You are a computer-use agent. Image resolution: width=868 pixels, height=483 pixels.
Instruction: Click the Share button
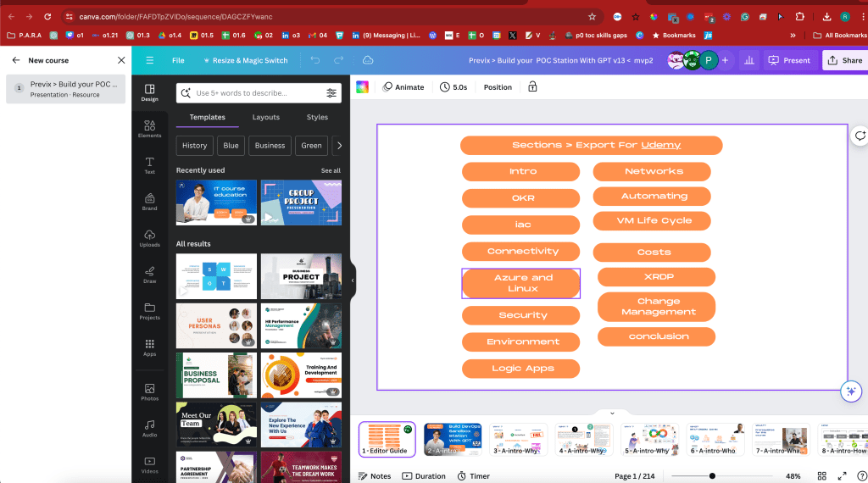pyautogui.click(x=845, y=60)
